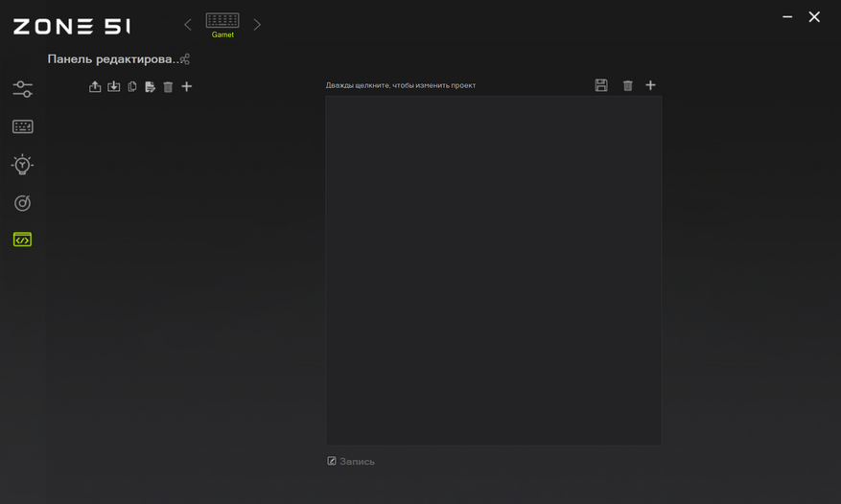Click inside the empty project editing area

pos(494,271)
